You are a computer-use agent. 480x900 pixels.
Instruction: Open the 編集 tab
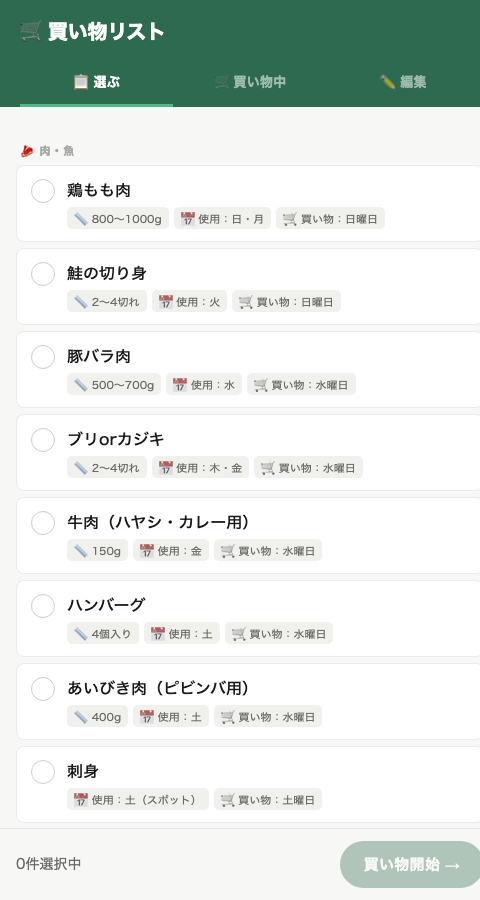[x=403, y=82]
